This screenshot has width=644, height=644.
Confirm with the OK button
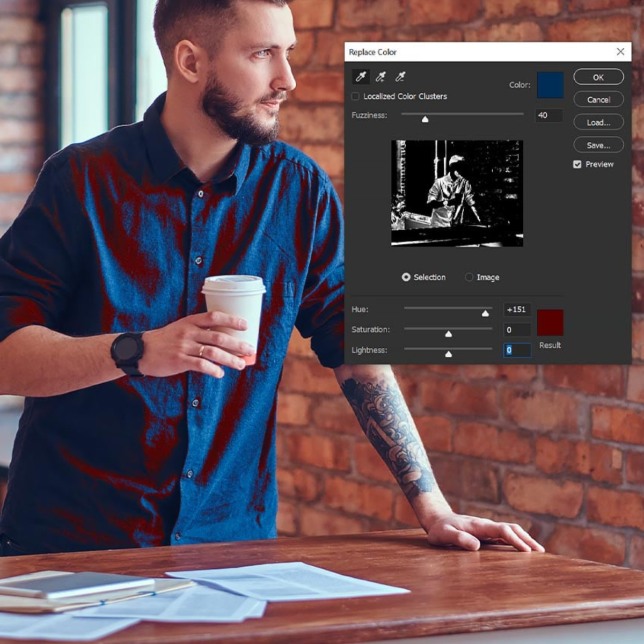tap(598, 77)
